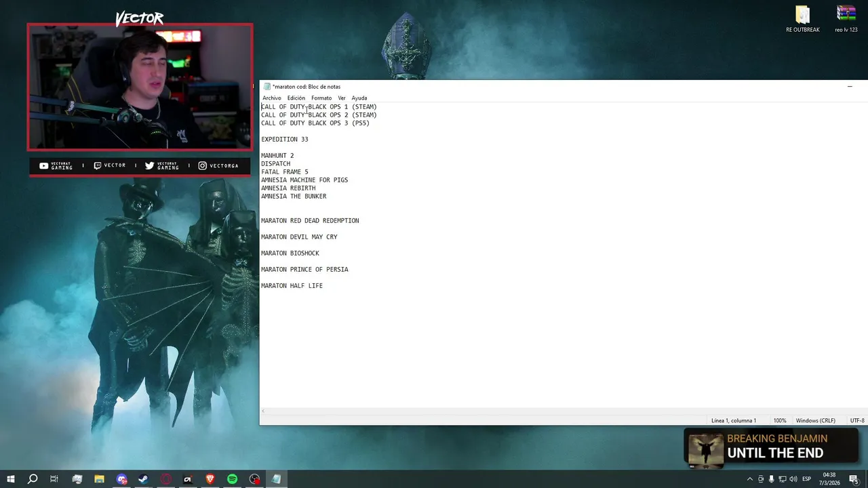The width and height of the screenshot is (868, 488).
Task: Minimize the Notepad window
Action: pos(850,87)
